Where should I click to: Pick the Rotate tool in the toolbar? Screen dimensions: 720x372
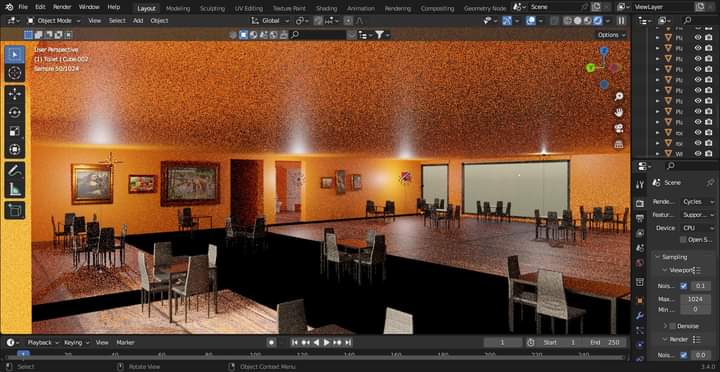15,113
